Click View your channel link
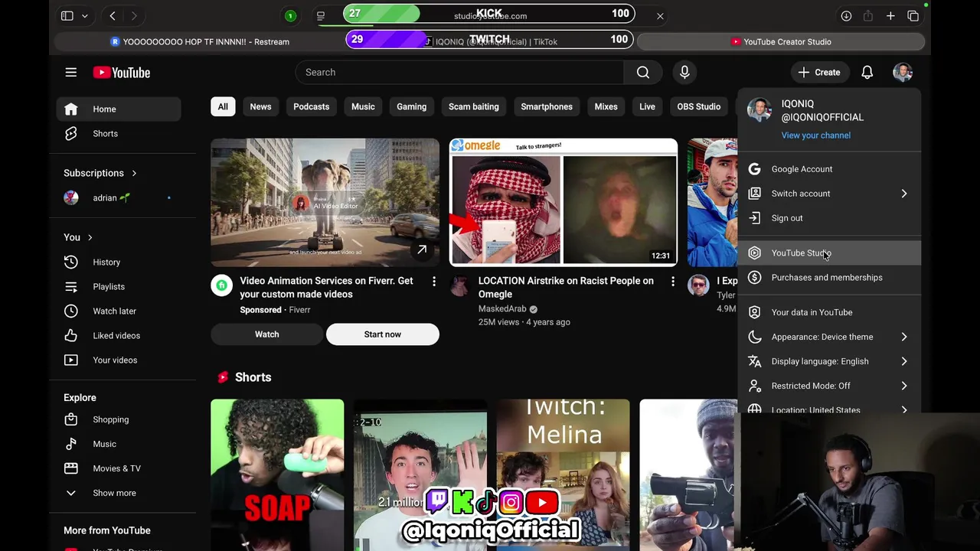Screen dimensions: 980x551 tap(815, 135)
